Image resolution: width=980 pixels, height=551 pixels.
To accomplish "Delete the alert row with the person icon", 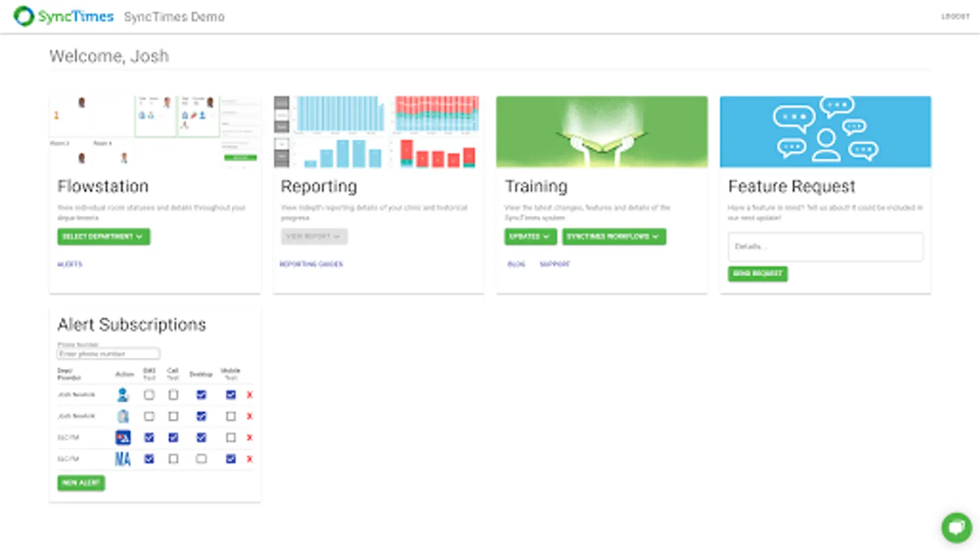I will pyautogui.click(x=249, y=395).
